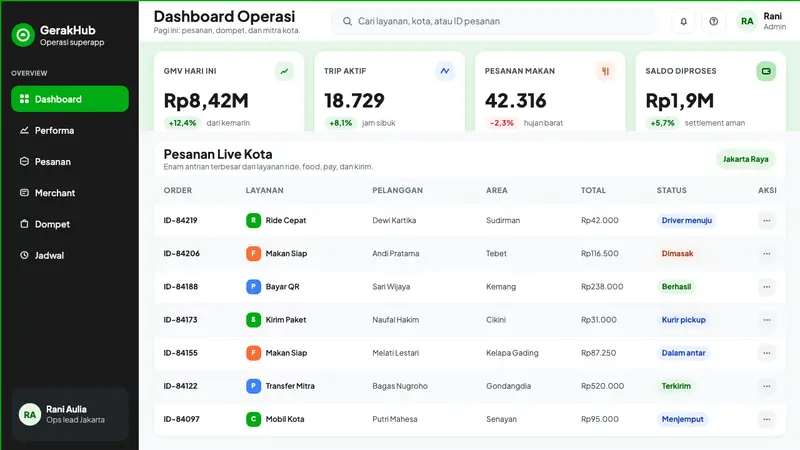Click the RA avatar in top bar
Screen dimensions: 800x450
coord(747,21)
